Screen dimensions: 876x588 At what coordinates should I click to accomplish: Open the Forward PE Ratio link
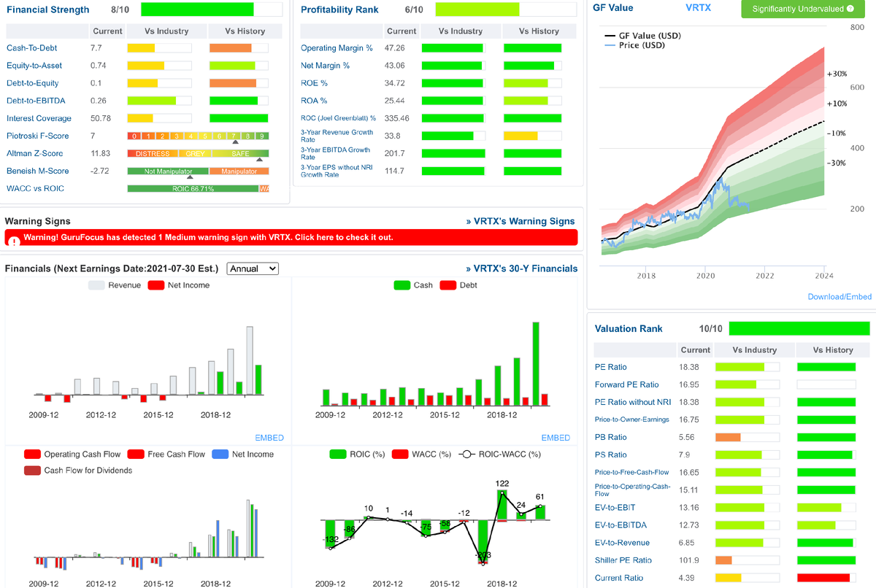(x=626, y=384)
